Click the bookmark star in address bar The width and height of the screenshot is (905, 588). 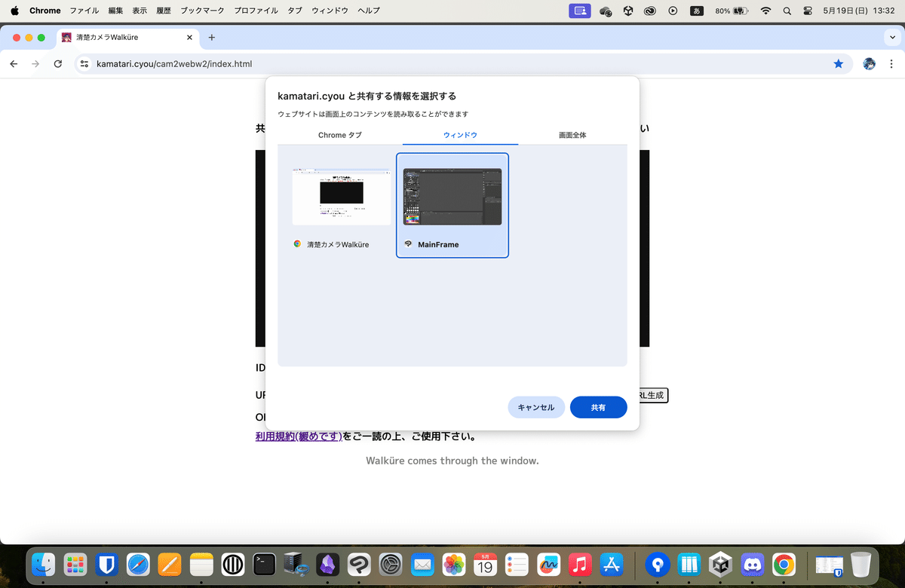[x=839, y=64]
